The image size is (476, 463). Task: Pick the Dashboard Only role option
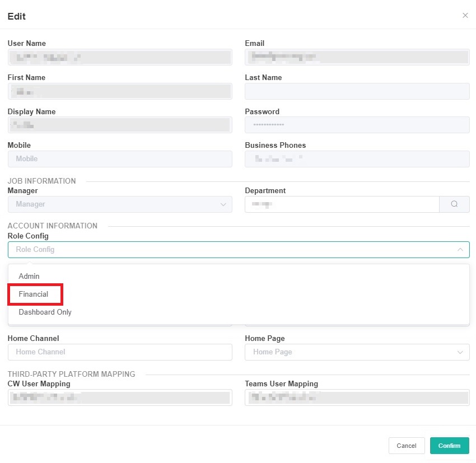[45, 312]
